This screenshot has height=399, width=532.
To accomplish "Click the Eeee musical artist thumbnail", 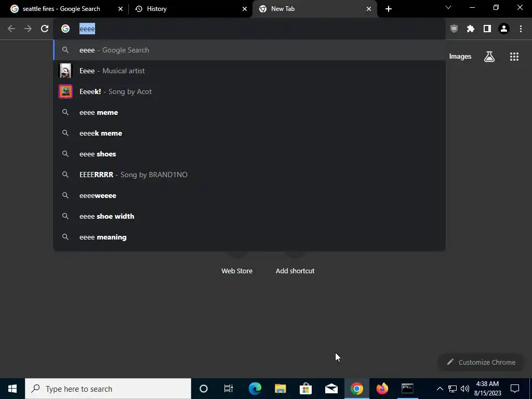I will [x=65, y=71].
